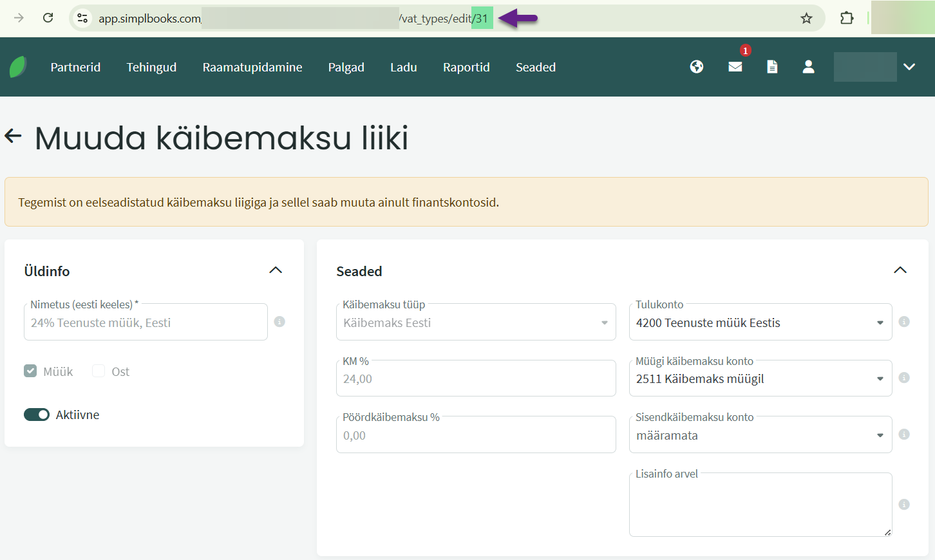Open the Tulukonto dropdown
The image size is (935, 560).
[760, 322]
